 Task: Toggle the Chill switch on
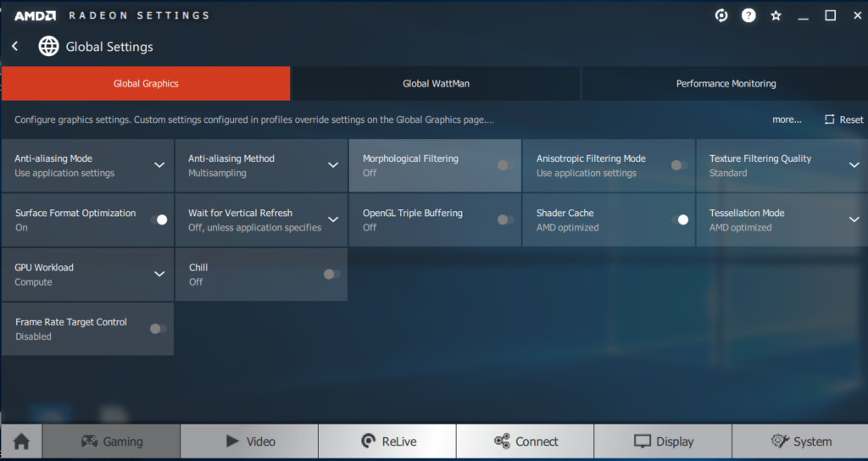coord(332,274)
